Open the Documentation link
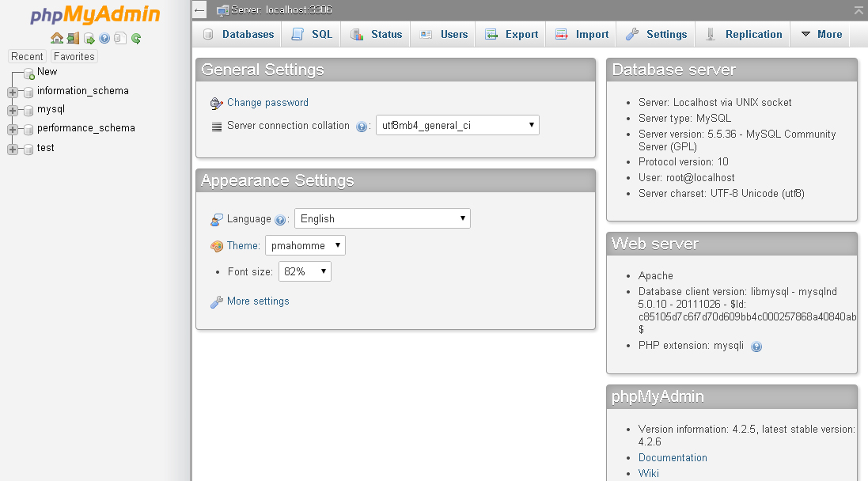The height and width of the screenshot is (481, 868). [x=673, y=458]
